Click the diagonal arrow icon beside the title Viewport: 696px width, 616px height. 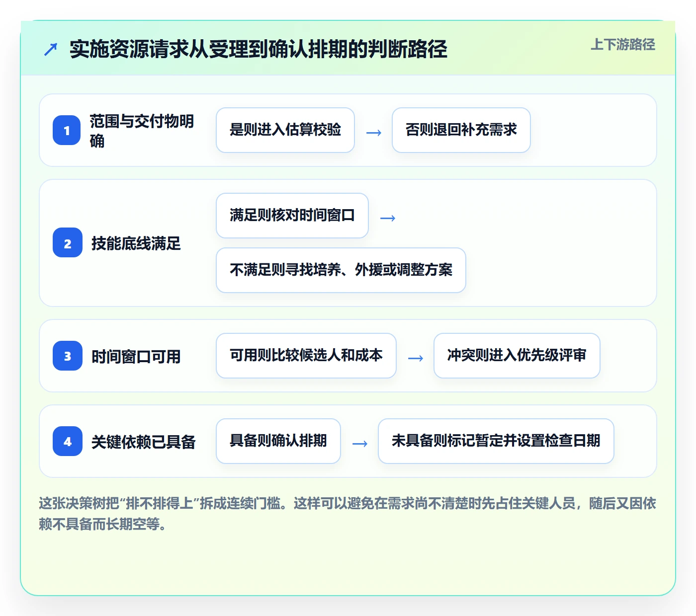pyautogui.click(x=51, y=49)
